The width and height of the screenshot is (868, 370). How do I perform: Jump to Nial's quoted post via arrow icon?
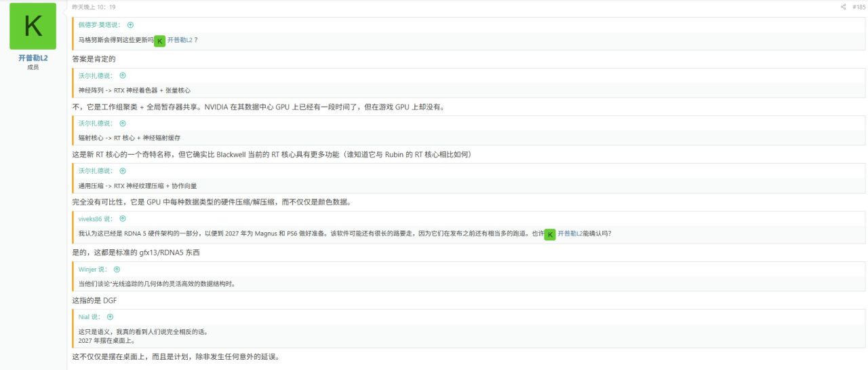click(110, 317)
